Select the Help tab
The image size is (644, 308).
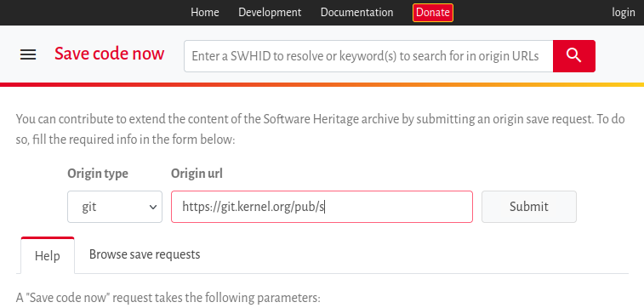coord(48,255)
